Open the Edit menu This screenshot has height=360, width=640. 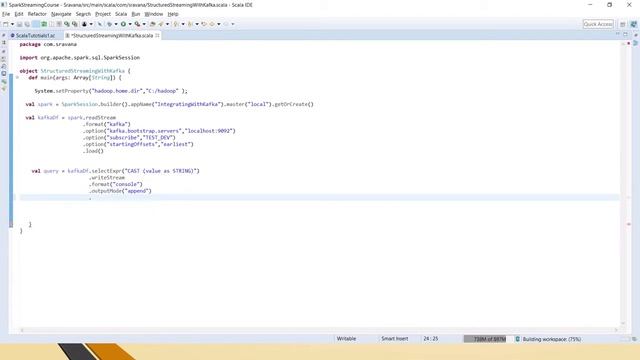point(19,14)
